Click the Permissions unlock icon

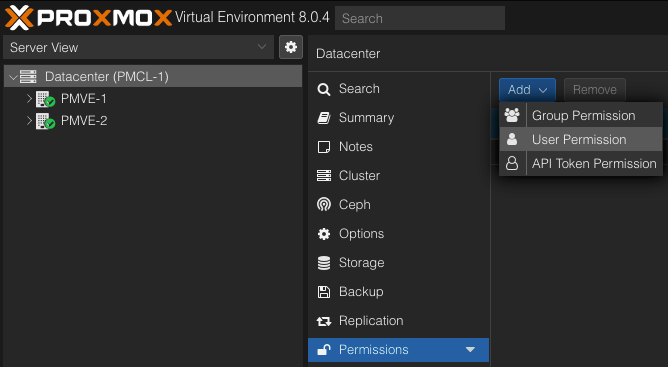(x=324, y=350)
